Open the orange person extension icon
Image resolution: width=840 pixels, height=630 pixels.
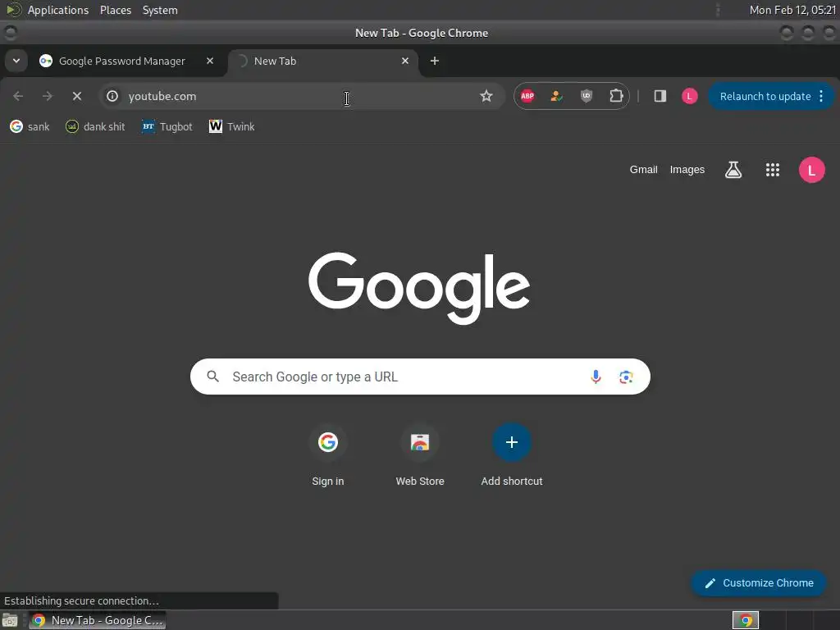click(x=557, y=97)
